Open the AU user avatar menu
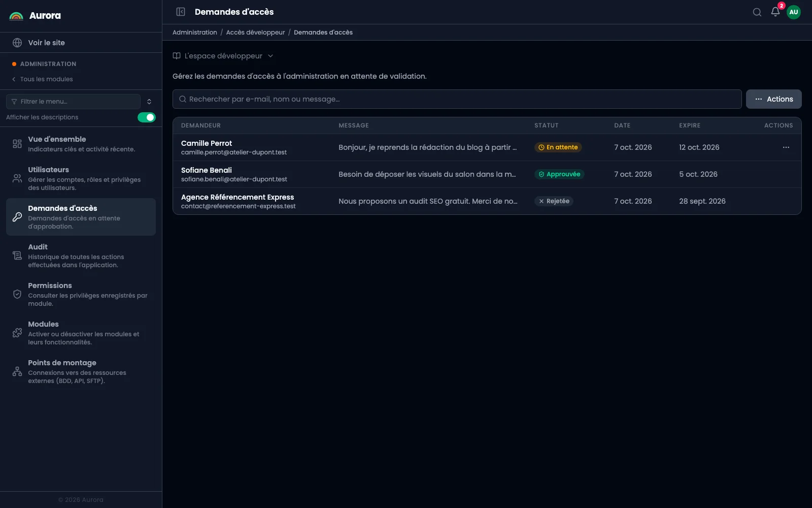 793,12
